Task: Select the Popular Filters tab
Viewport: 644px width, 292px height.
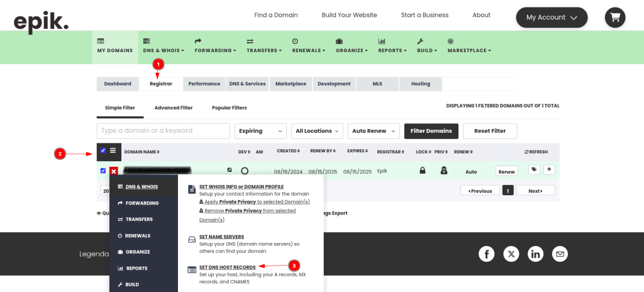Action: tap(229, 108)
